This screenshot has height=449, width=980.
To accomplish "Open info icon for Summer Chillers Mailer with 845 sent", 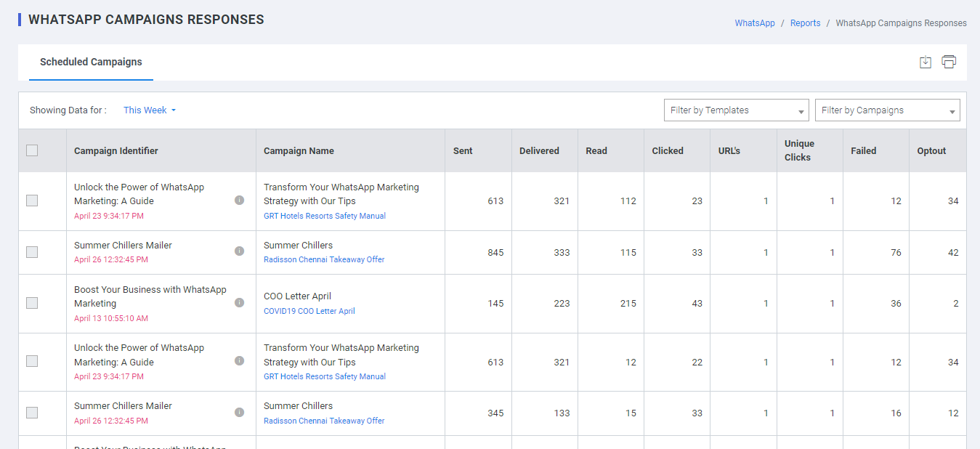I will [240, 251].
